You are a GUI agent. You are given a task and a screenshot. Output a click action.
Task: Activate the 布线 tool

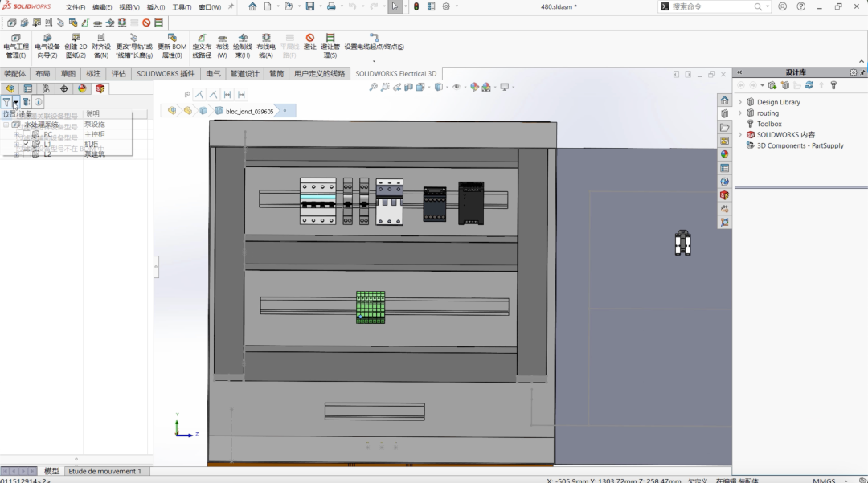[x=223, y=47]
